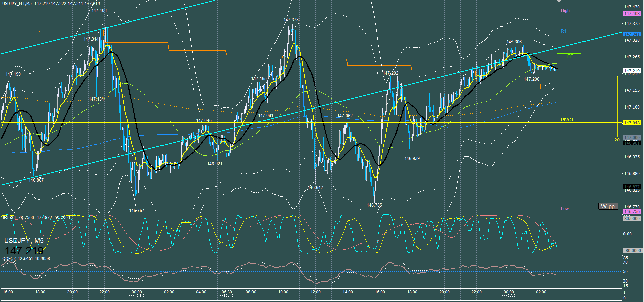Select the green PP label
This screenshot has width=644, height=302.
pos(570,56)
